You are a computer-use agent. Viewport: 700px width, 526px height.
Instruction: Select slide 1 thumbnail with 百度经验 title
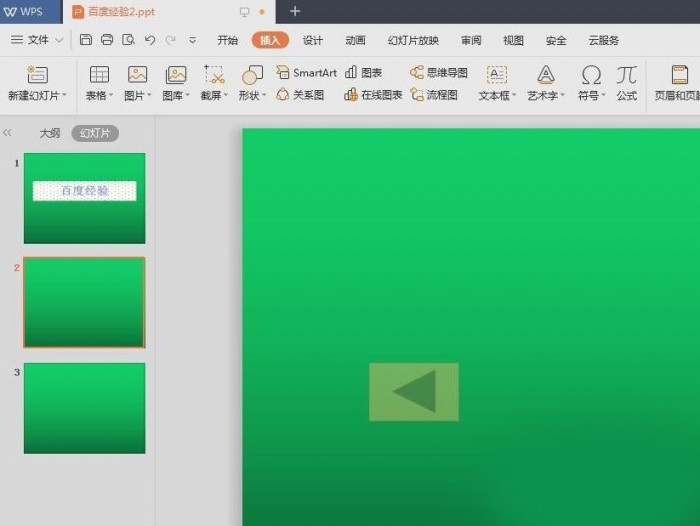[x=84, y=198]
